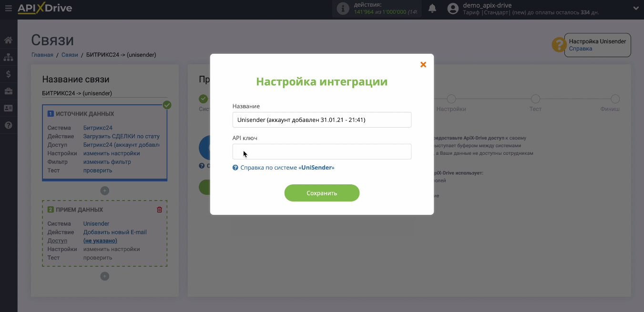Screen dimensions: 644x312
Task: Click изменить настройки in source block
Action: (112, 153)
